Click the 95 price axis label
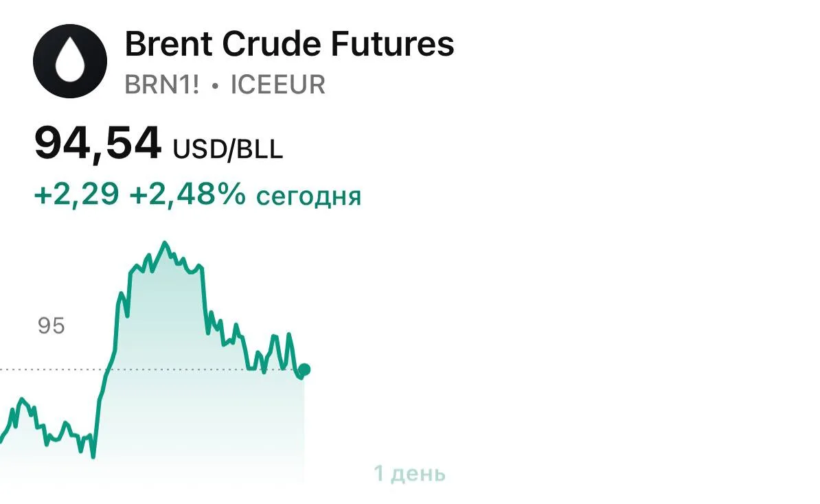The image size is (820, 504). click(x=52, y=325)
